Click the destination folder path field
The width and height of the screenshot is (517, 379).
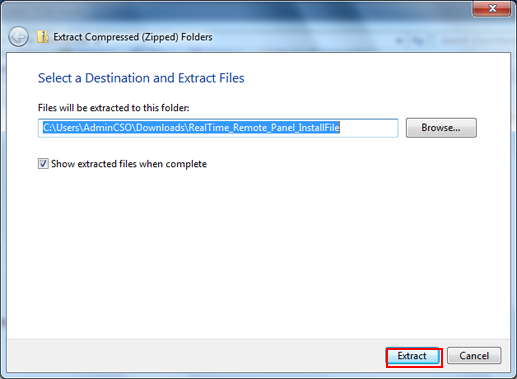(218, 128)
